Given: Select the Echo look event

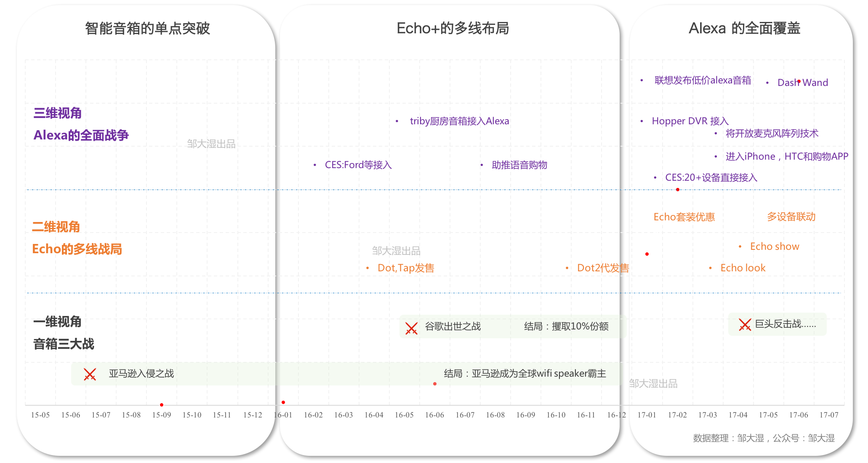Looking at the screenshot, I should (x=743, y=268).
